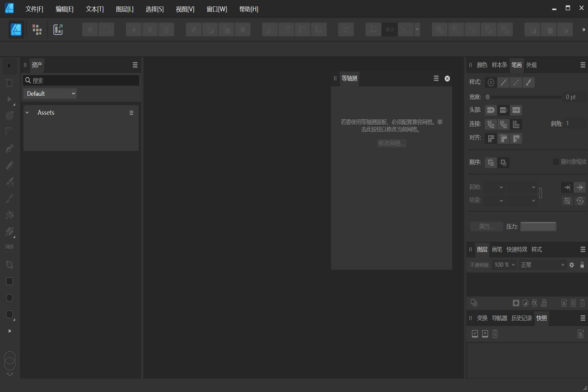588x392 pixels.
Task: Open the 视图[V] menu
Action: point(185,9)
